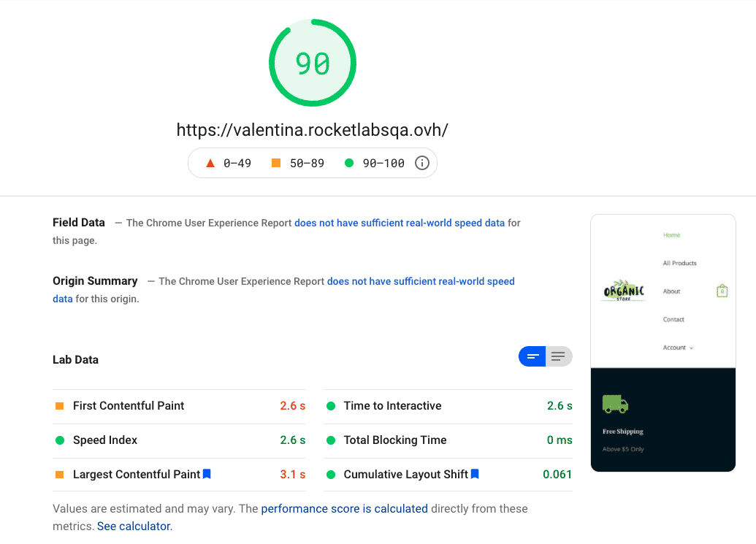Expand the First Contentful Paint metric row
Image resolution: width=756 pixels, height=544 pixels.
pos(129,406)
